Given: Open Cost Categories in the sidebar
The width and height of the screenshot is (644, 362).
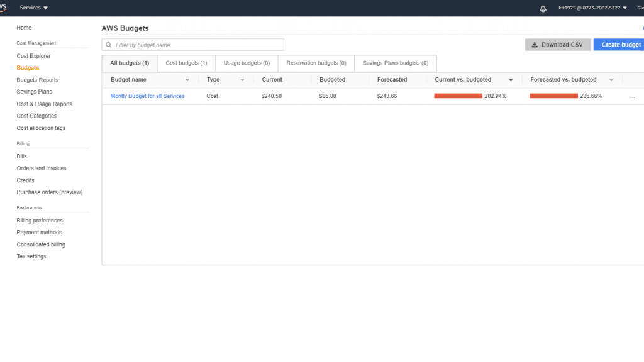Looking at the screenshot, I should click(x=36, y=116).
